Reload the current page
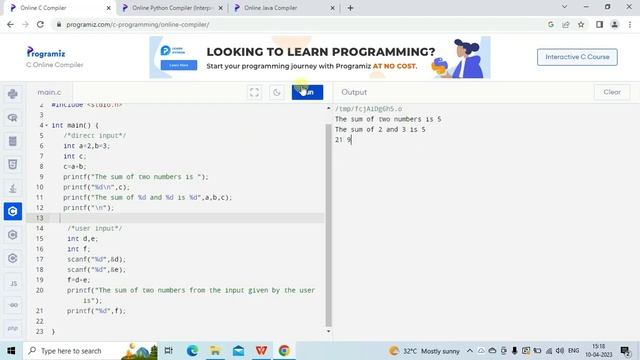Viewport: 640px width, 360px height. tap(40, 24)
